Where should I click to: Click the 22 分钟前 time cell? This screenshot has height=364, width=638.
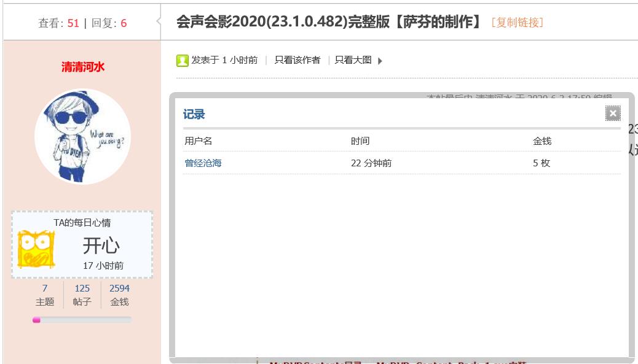371,163
